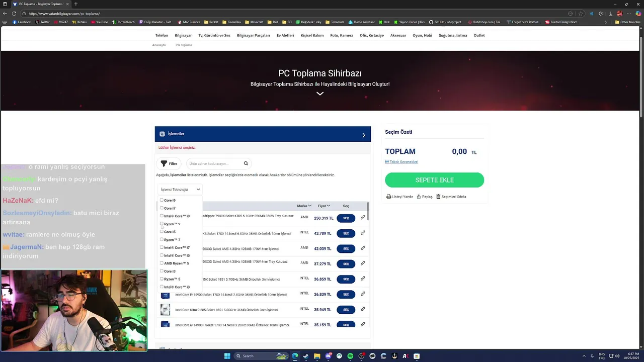Check the Core i7 filter checkbox
This screenshot has height=362, width=644.
(x=162, y=208)
